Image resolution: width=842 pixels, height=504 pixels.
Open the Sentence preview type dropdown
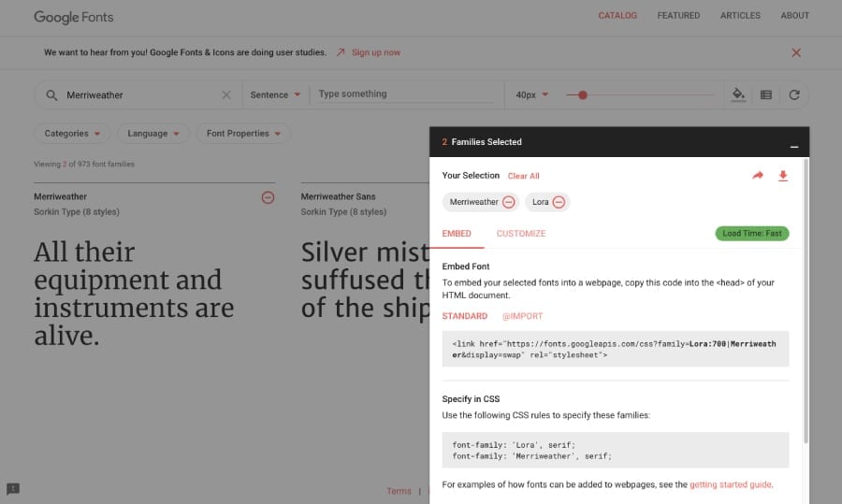coord(275,94)
